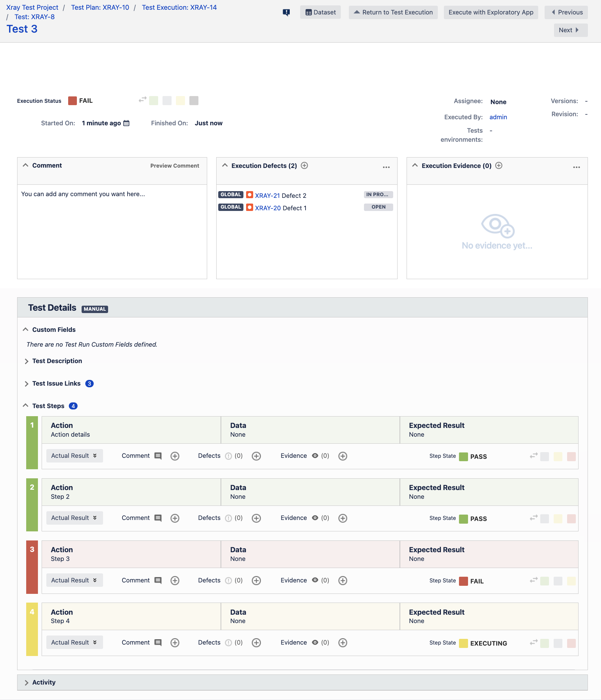Viewport: 601px width, 700px height.
Task: Add a defect to step 3
Action: (256, 580)
